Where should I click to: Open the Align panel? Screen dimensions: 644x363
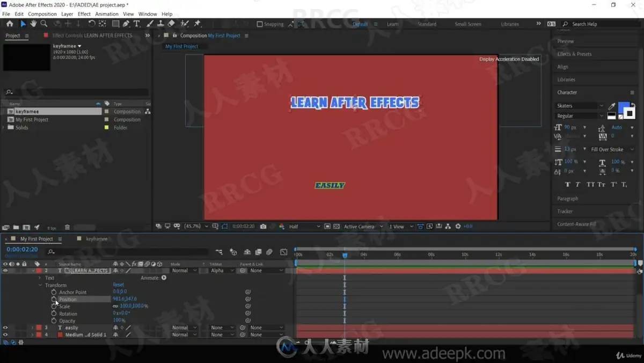coord(562,67)
